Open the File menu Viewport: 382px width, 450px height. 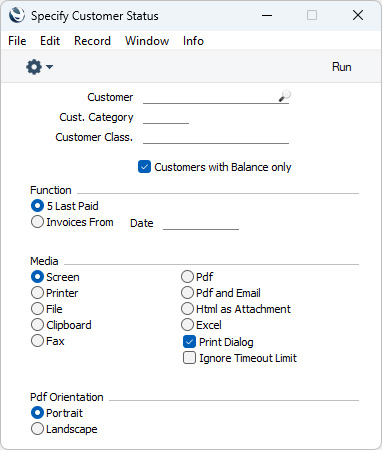(x=17, y=41)
